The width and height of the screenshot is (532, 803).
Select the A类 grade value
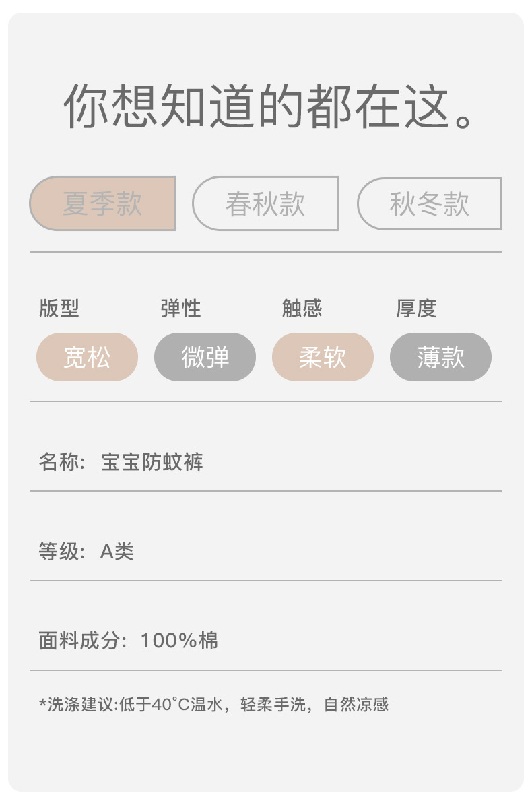117,552
